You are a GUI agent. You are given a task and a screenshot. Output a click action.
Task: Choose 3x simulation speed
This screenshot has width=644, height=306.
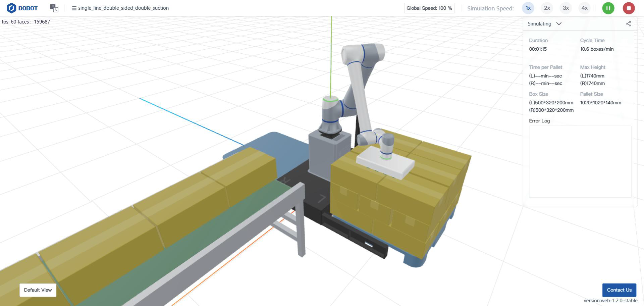566,8
